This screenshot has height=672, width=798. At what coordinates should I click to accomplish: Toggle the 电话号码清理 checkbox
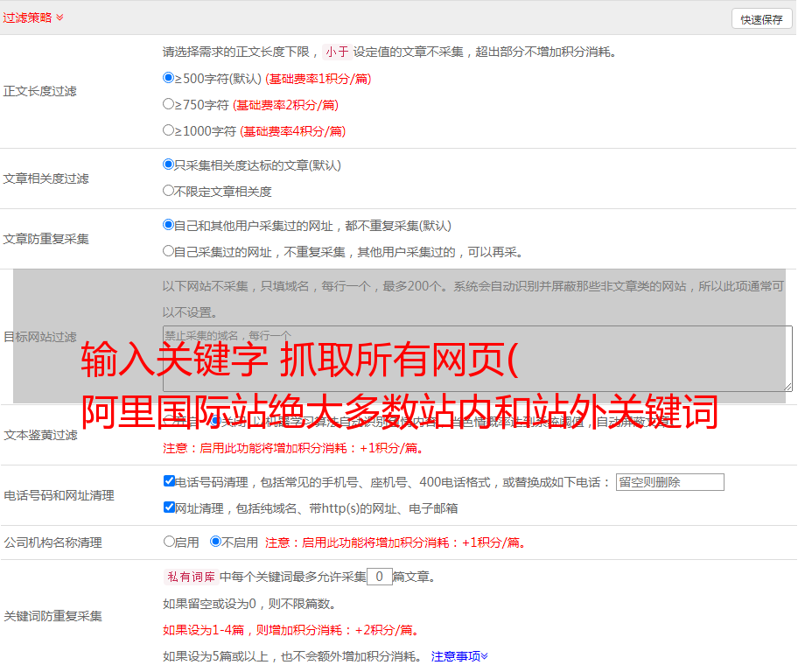[x=169, y=481]
